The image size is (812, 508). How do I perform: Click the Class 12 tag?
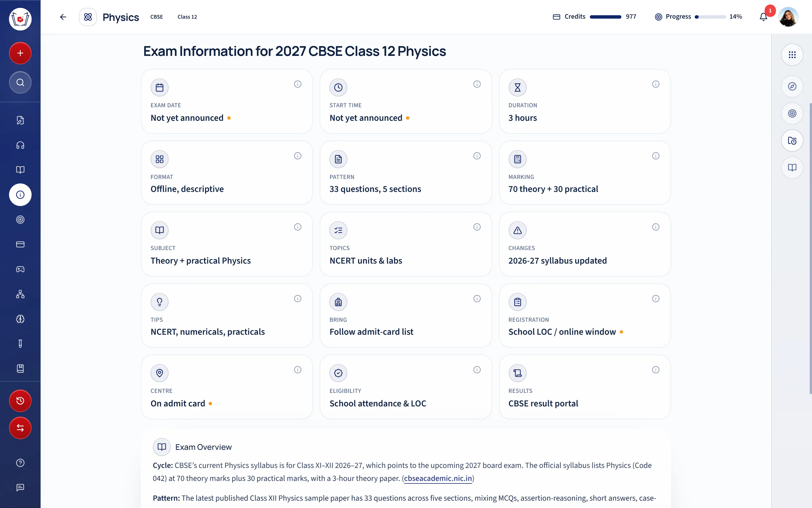point(187,17)
